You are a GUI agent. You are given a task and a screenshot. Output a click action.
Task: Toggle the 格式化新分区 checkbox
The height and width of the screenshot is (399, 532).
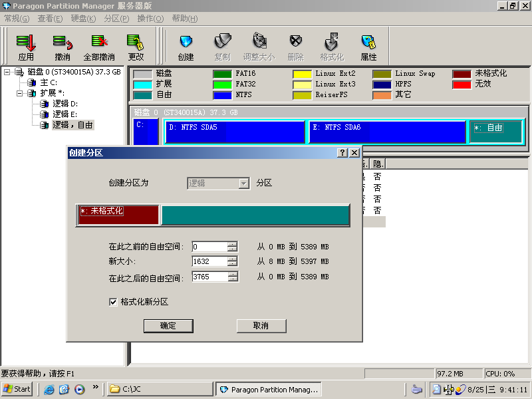[x=113, y=302]
